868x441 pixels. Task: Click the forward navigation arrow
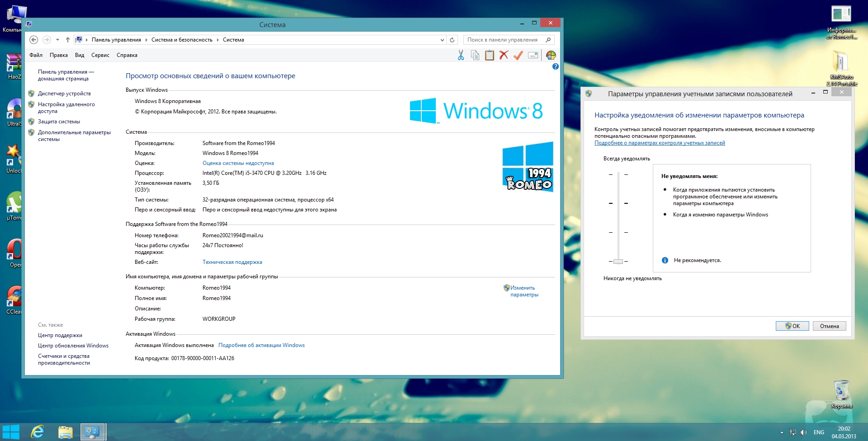click(47, 40)
